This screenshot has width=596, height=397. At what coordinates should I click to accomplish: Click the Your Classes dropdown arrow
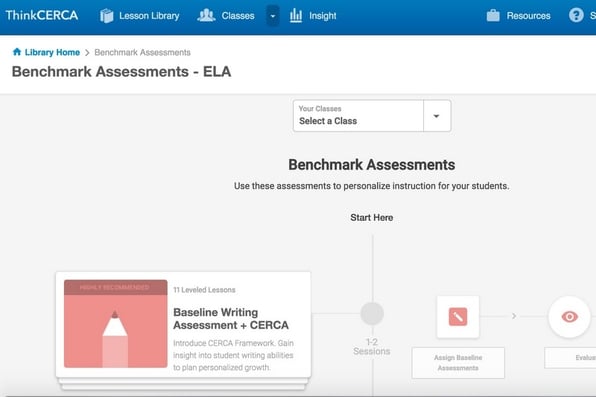click(437, 116)
